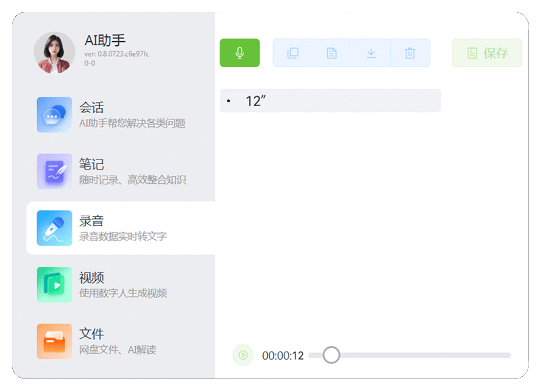Delete the recording with the trash icon
The height and width of the screenshot is (392, 542).
coord(410,53)
